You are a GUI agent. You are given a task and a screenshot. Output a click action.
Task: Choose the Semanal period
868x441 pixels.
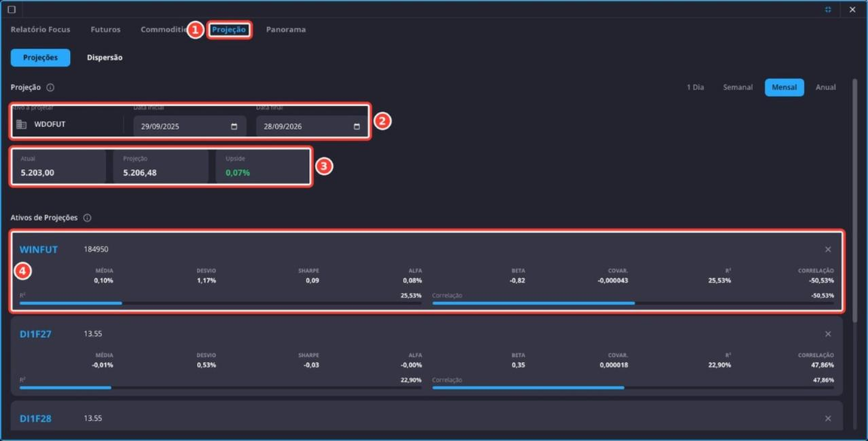[x=738, y=88]
